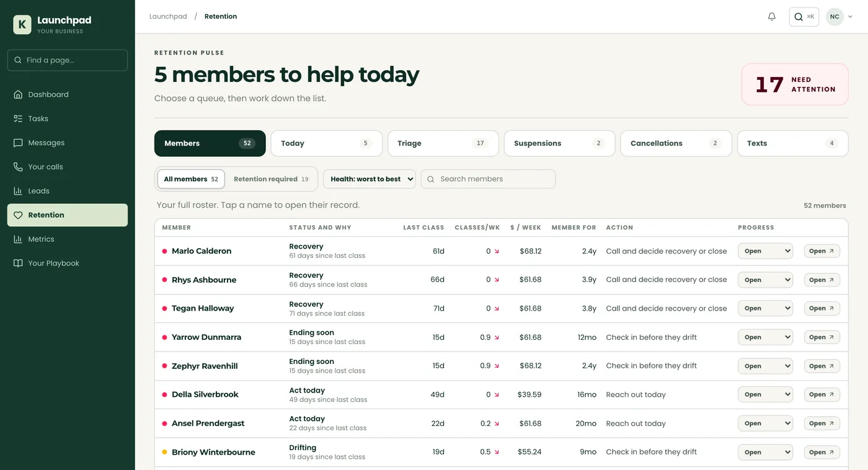This screenshot has width=868, height=470.
Task: Click the Tasks checklist icon
Action: point(18,118)
